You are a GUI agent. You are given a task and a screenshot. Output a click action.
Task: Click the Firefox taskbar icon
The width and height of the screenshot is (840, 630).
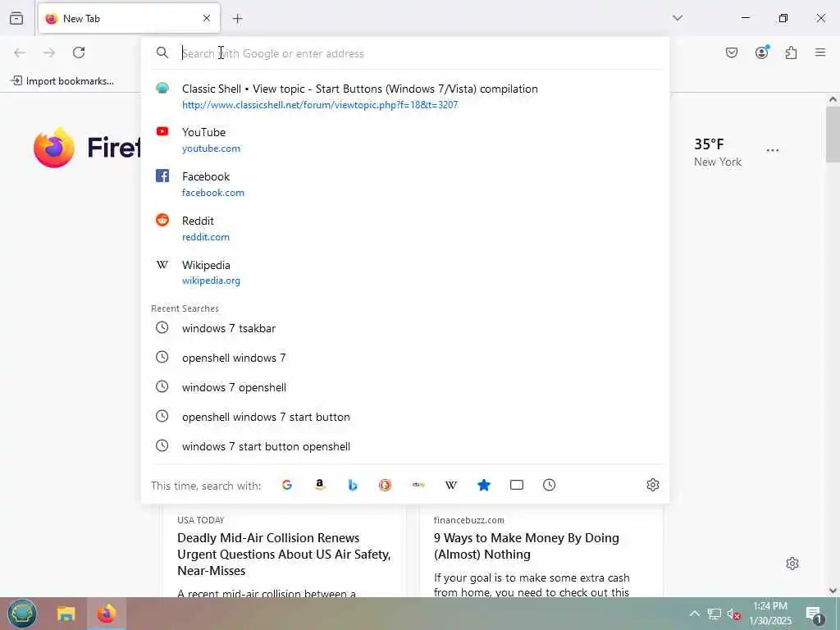(x=106, y=614)
